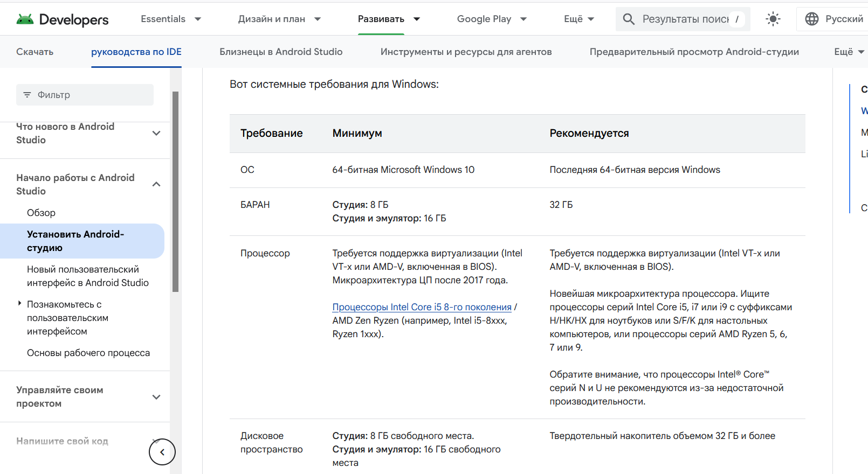Expand 'Управляйте своим проектом' section
This screenshot has width=868, height=474.
click(156, 397)
